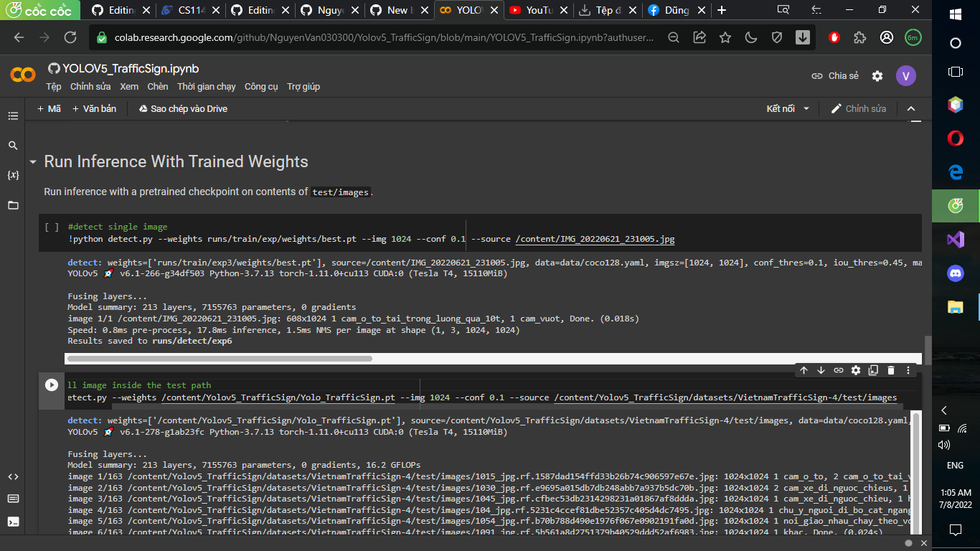Toggle browser dark mode with the moon icon

tap(750, 37)
